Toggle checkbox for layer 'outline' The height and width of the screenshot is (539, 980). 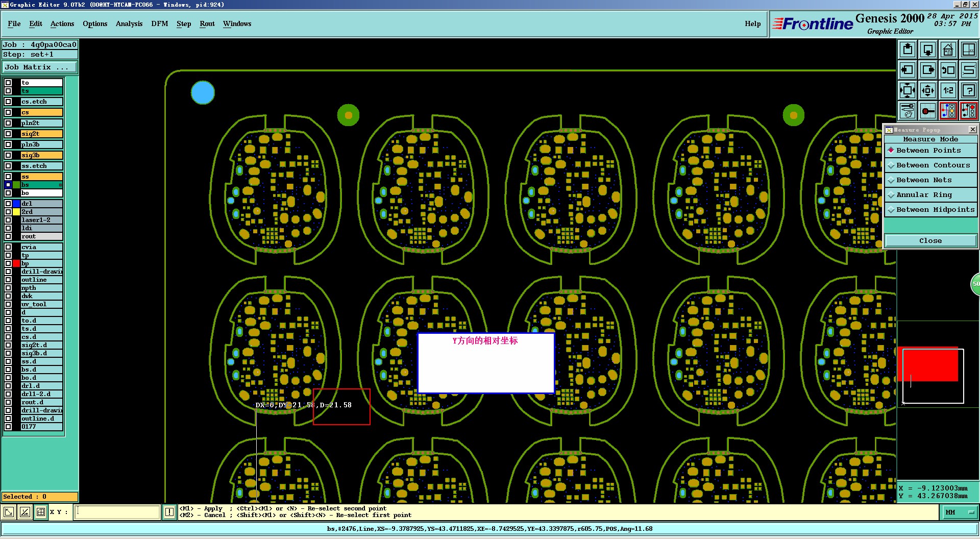pyautogui.click(x=8, y=280)
